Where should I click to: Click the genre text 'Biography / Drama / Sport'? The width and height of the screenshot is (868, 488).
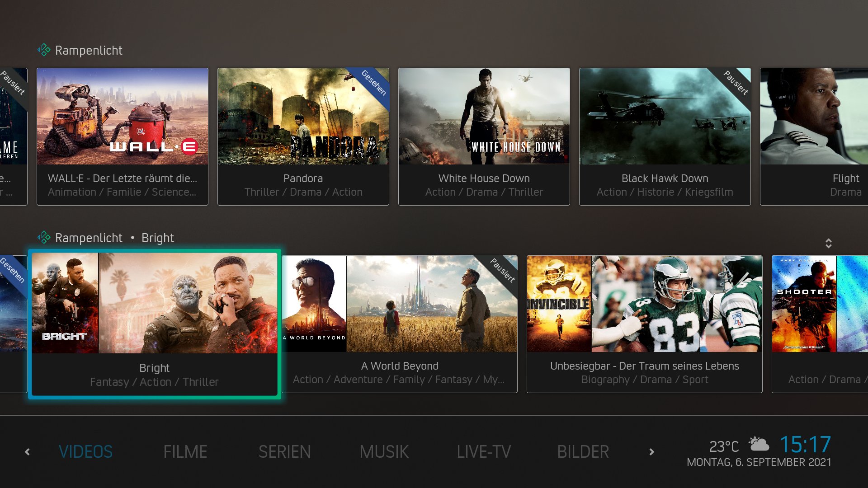644,380
